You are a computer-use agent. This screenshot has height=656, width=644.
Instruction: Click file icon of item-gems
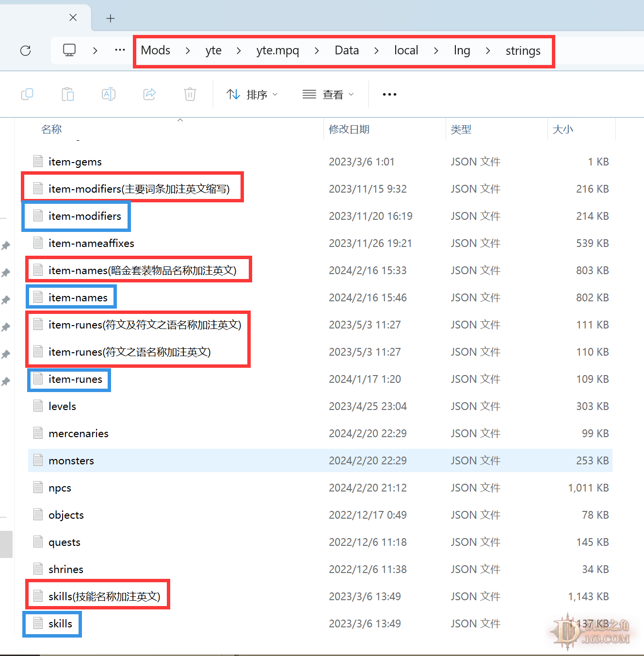pyautogui.click(x=38, y=161)
